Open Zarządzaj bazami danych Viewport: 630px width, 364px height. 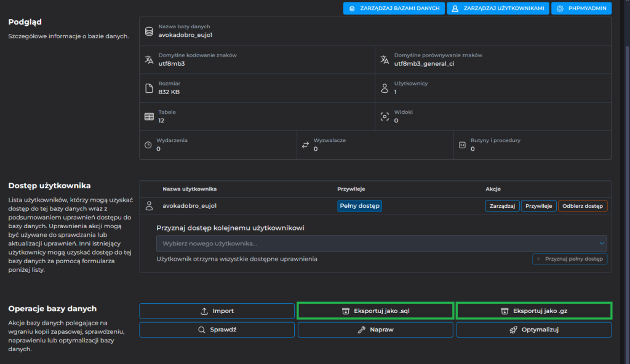coord(394,9)
